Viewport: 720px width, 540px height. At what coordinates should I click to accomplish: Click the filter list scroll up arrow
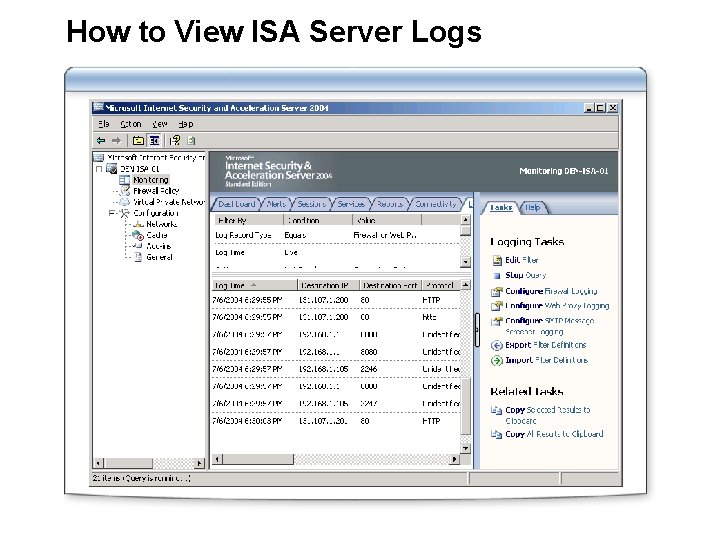click(x=466, y=220)
